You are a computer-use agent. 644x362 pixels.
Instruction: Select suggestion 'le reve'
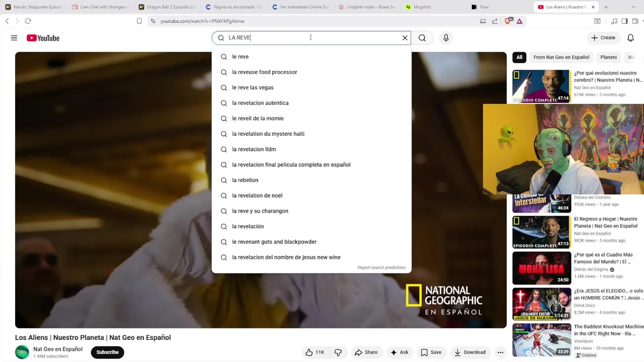coord(311,57)
